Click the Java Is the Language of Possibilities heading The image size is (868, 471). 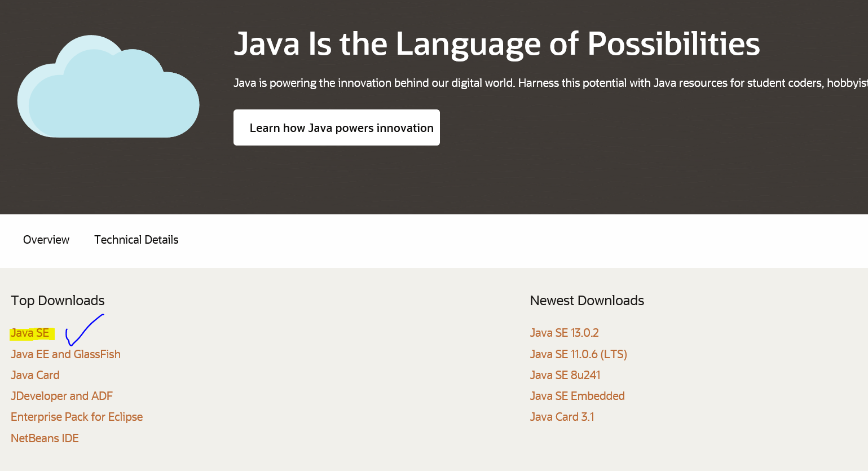click(x=497, y=43)
